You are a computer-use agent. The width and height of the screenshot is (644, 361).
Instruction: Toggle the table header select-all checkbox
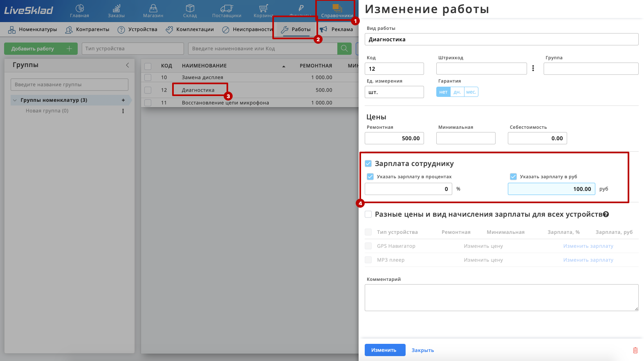[148, 66]
